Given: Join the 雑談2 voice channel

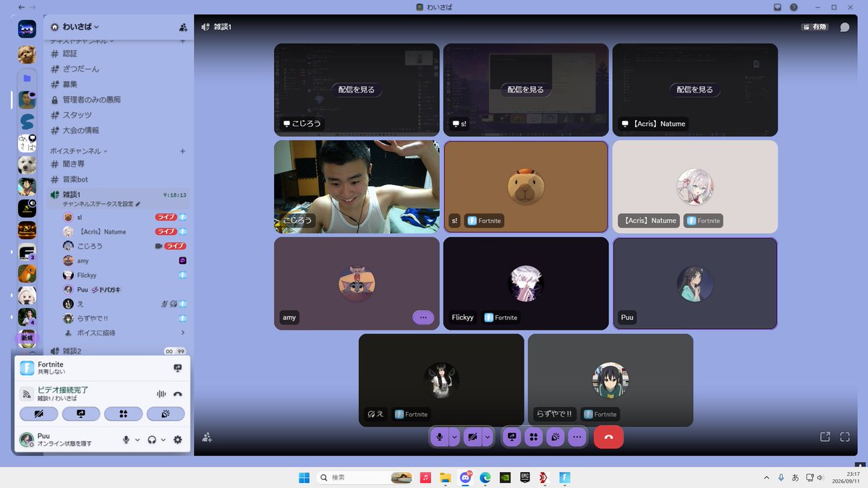Looking at the screenshot, I should coord(118,351).
